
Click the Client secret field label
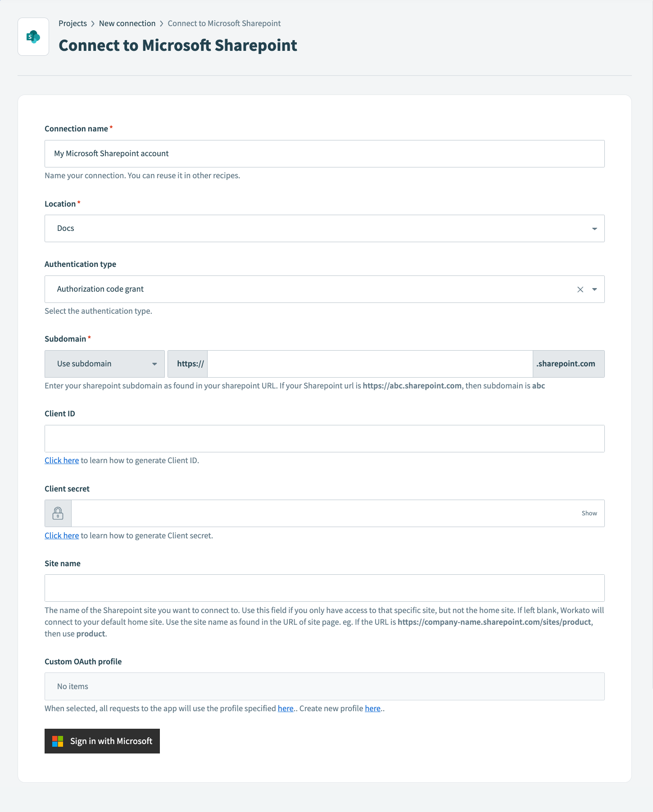click(x=67, y=489)
